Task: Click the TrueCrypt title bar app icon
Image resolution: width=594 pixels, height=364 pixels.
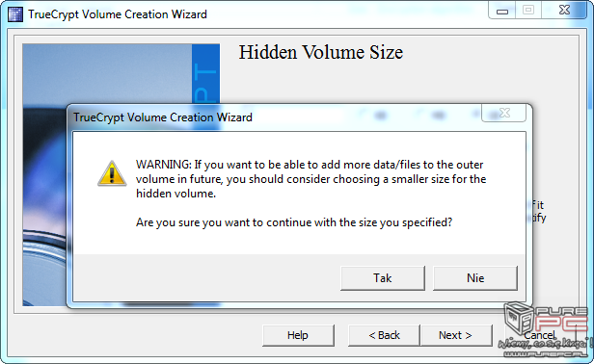Action: click(x=15, y=14)
